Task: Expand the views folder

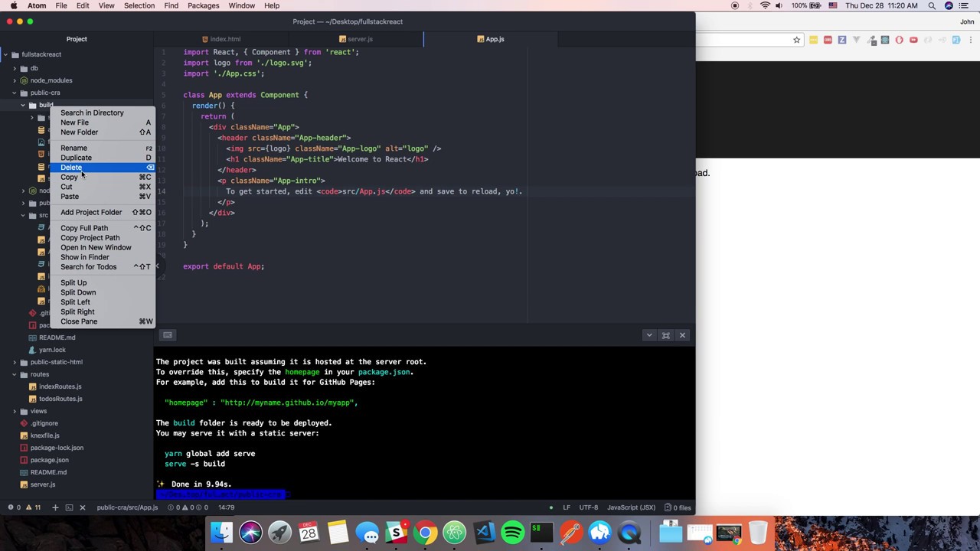Action: click(x=15, y=411)
